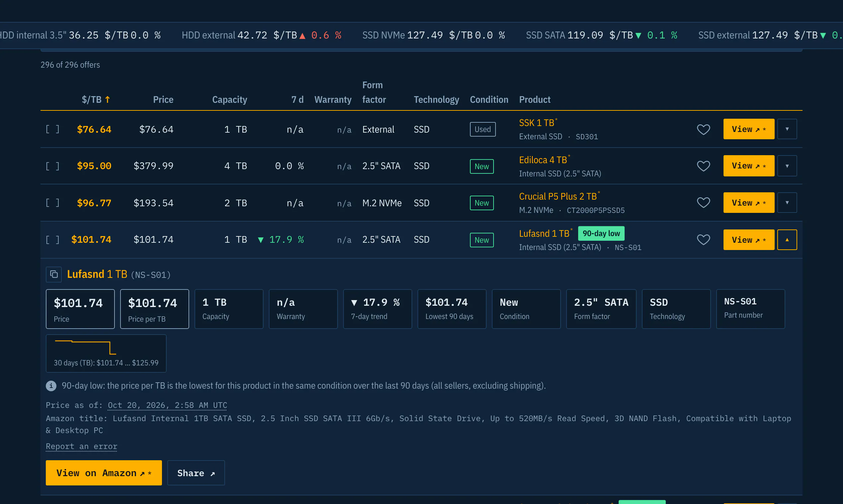The image size is (843, 504).
Task: Click the 7-day trend 17.9 % card
Action: [377, 309]
